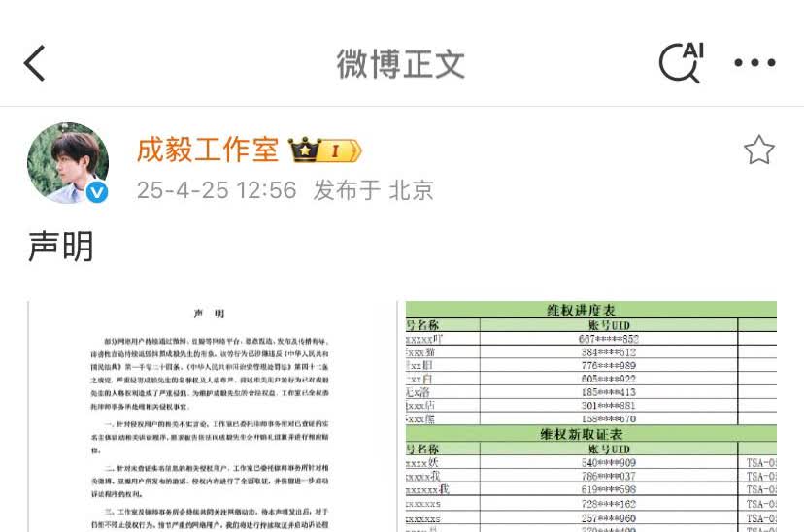
Task: Tap the 维权进度表 green header
Action: point(590,310)
